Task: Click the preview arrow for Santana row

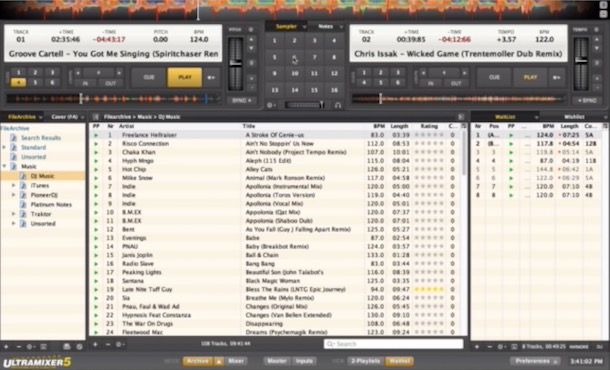Action: pos(96,281)
